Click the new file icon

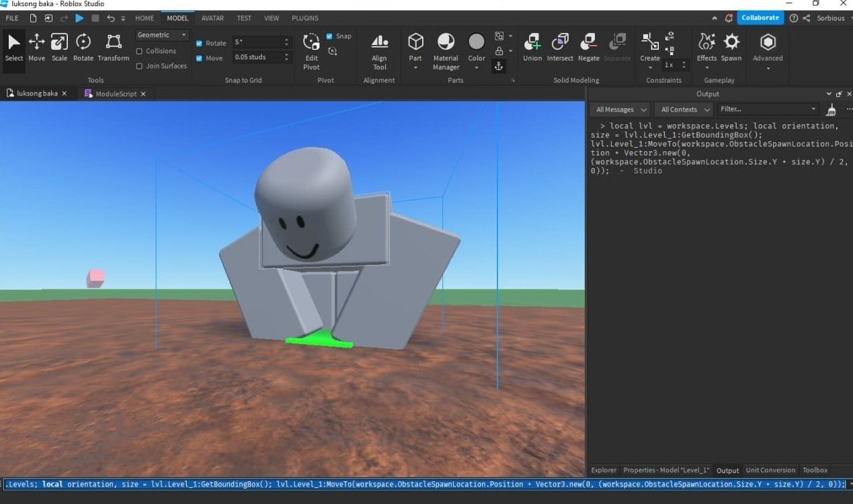coord(32,18)
